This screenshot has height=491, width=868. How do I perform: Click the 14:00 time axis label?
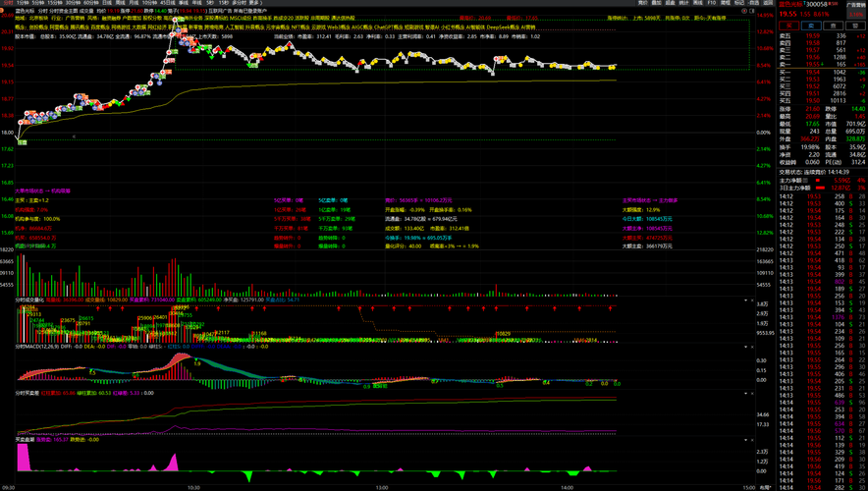pos(567,488)
